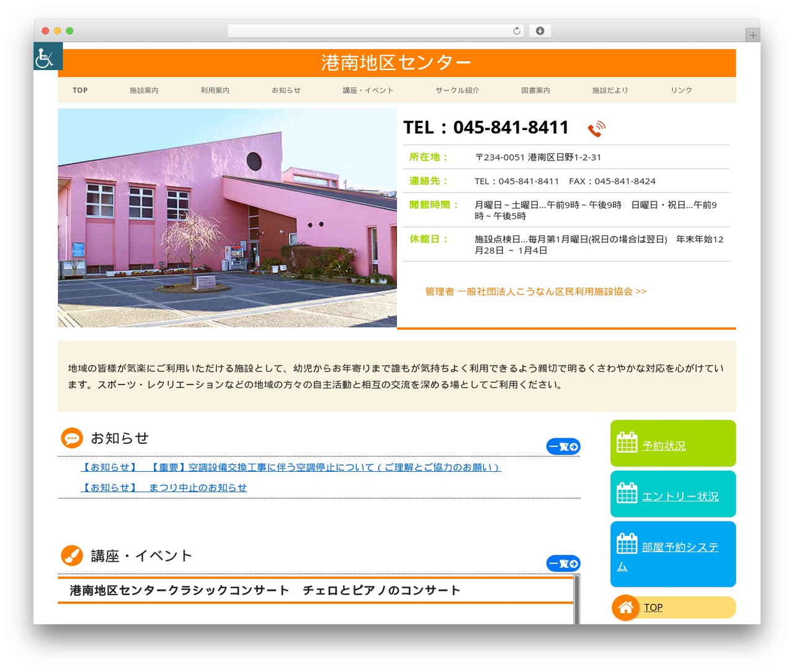Open the 管理者 こうなん区民利用施設協会 link
Viewport: 794px width, 672px height.
[535, 291]
